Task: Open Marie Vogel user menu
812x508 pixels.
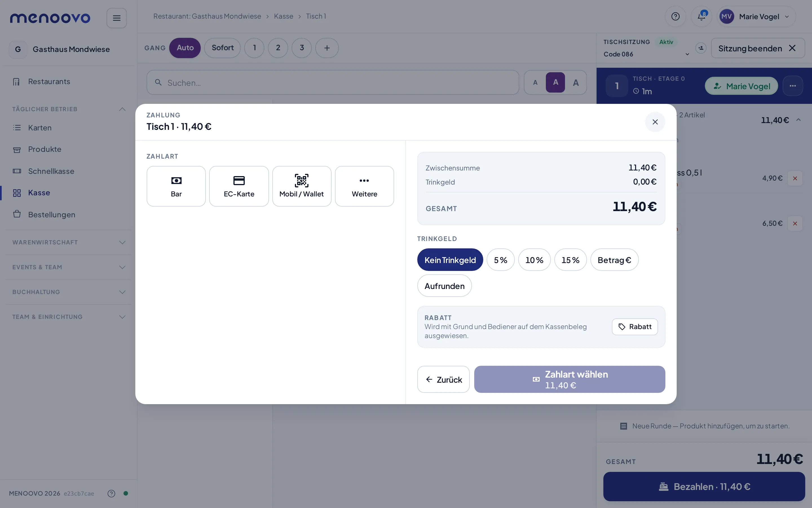Action: [756, 16]
